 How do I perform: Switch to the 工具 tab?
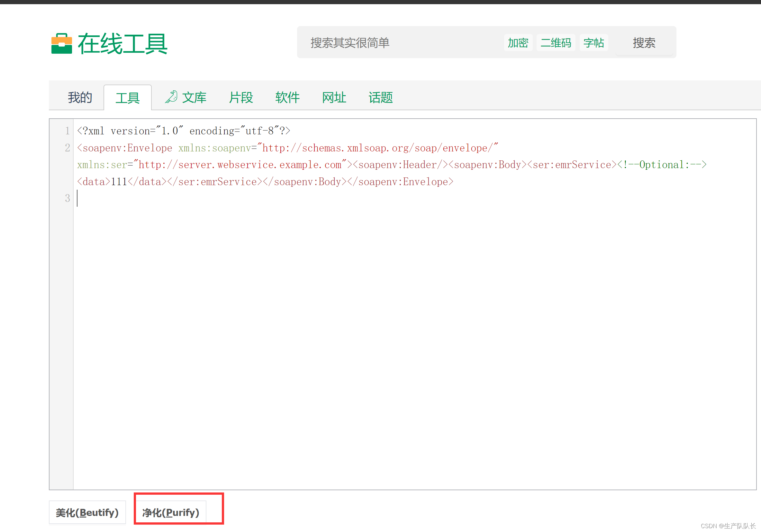[128, 98]
